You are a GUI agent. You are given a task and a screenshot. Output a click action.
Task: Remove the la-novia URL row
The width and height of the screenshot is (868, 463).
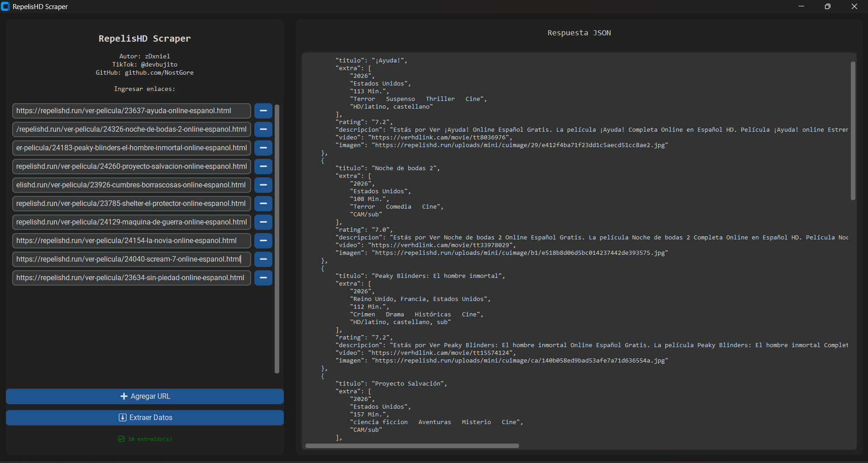tap(263, 241)
